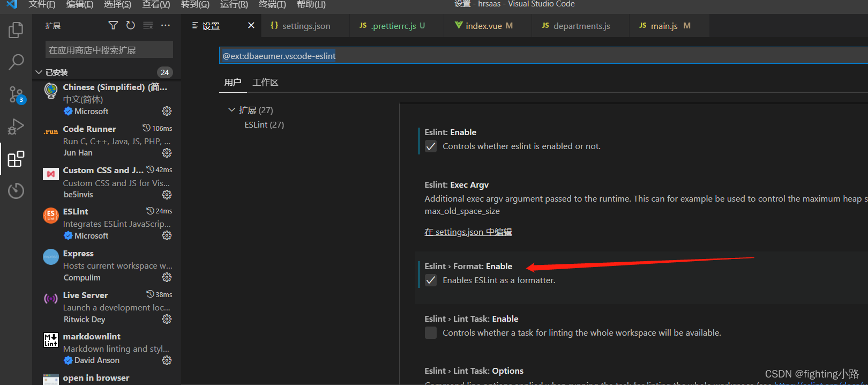Viewport: 868px width, 385px height.
Task: Open the 转到(G) menu
Action: pos(195,4)
